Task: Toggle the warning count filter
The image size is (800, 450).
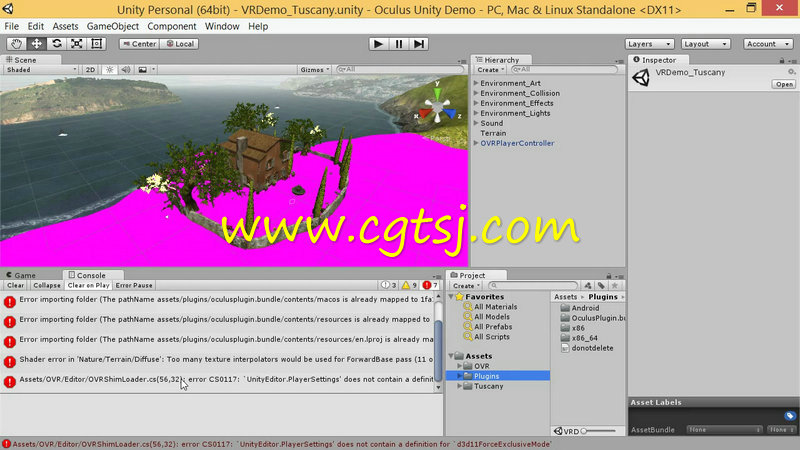Action: point(409,285)
